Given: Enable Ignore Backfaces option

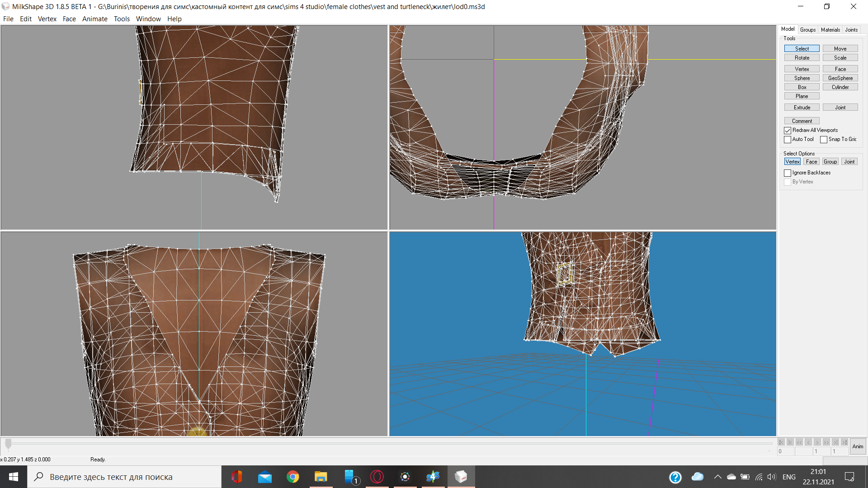Looking at the screenshot, I should (788, 173).
